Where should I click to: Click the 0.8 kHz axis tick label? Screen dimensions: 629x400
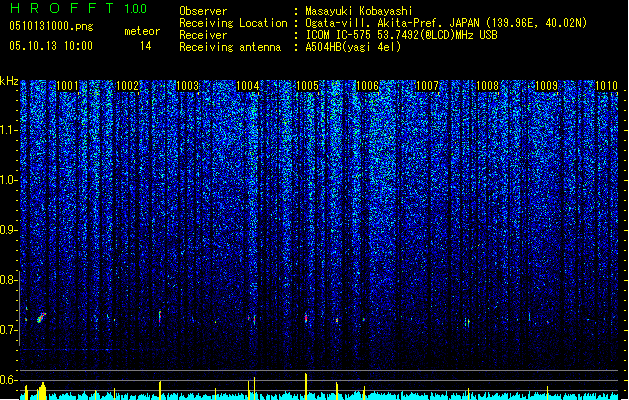point(8,280)
